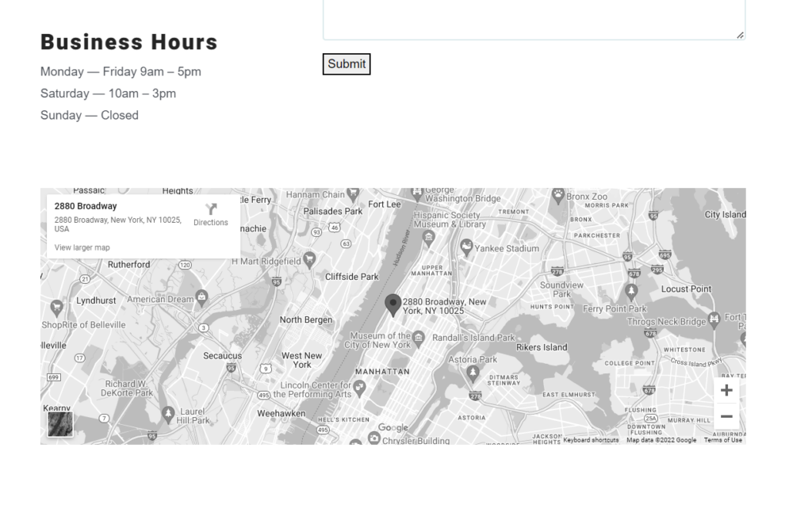The height and width of the screenshot is (505, 812).
Task: Click the Business Hours heading
Action: click(x=129, y=42)
